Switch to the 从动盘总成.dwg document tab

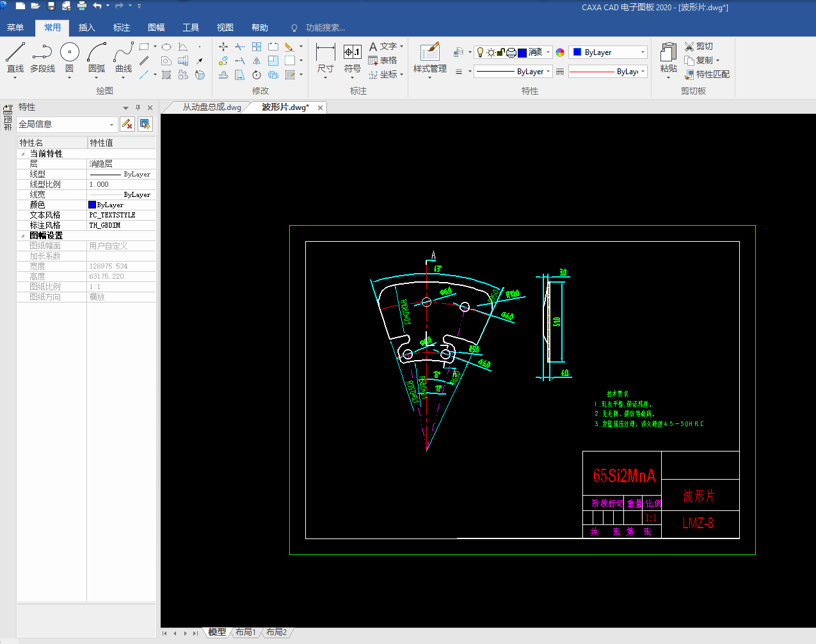211,107
